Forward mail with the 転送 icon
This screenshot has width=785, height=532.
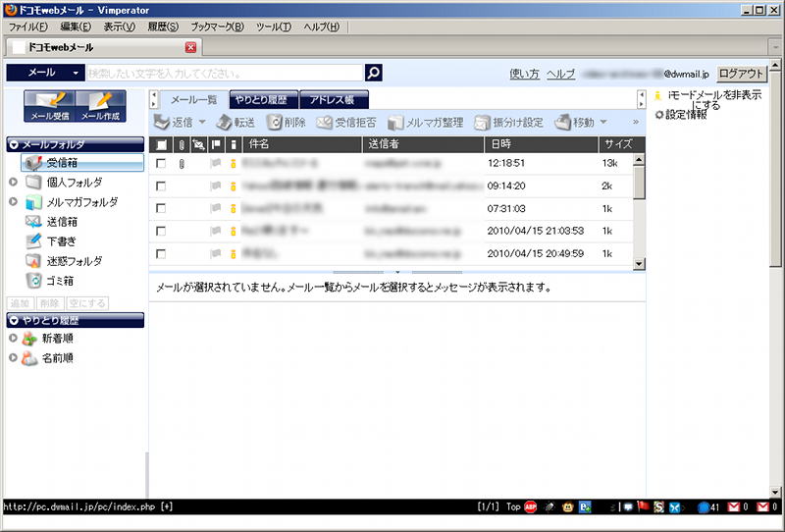pos(225,123)
